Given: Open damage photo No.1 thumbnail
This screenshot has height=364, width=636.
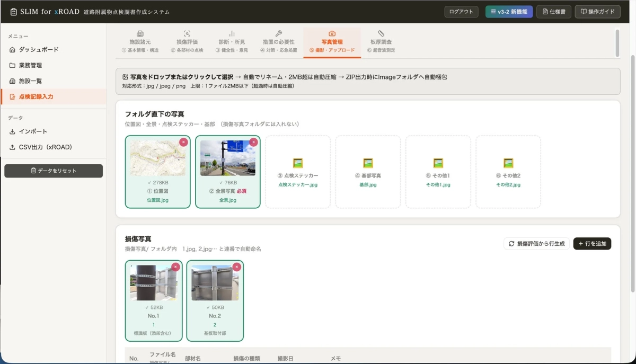Looking at the screenshot, I should (154, 283).
